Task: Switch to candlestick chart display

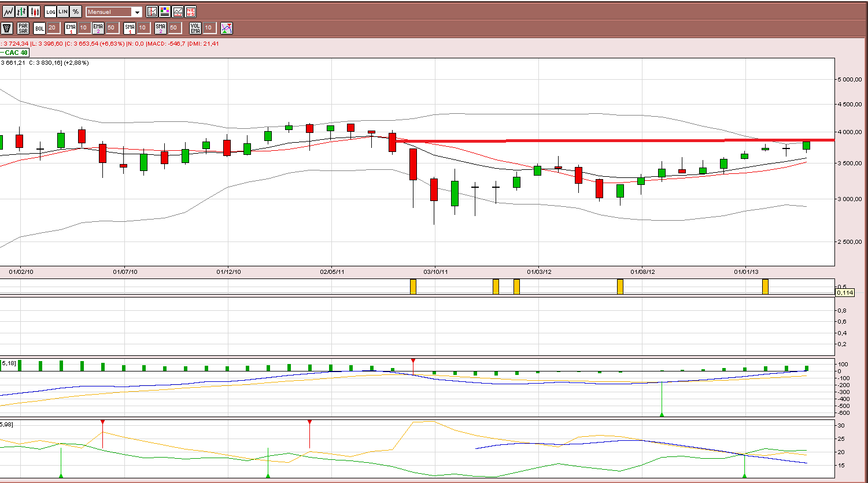Action: click(x=35, y=12)
